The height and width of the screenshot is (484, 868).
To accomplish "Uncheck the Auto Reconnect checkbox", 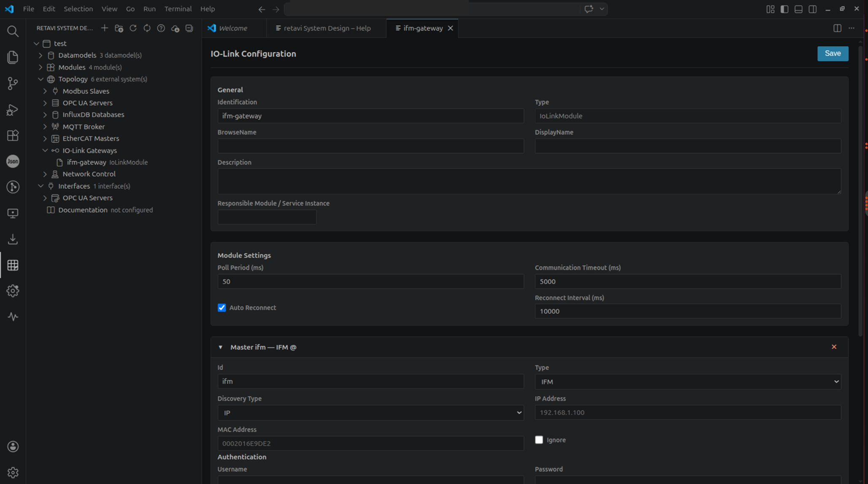I will (x=221, y=308).
